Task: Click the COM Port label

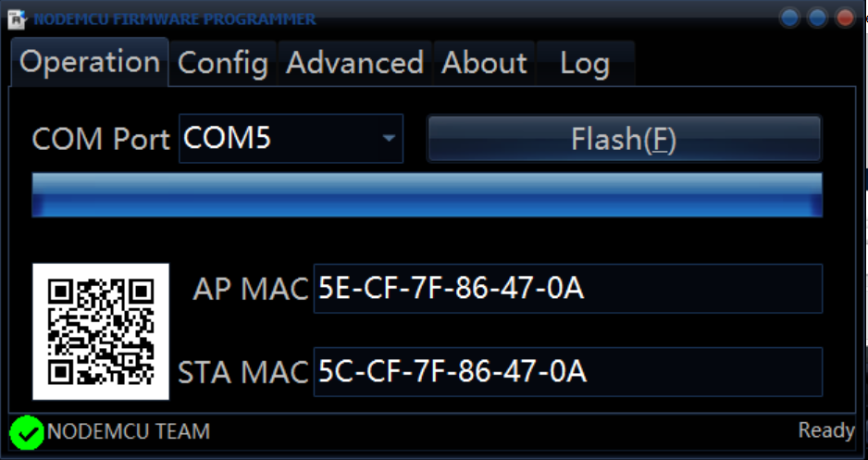Action: click(x=101, y=139)
